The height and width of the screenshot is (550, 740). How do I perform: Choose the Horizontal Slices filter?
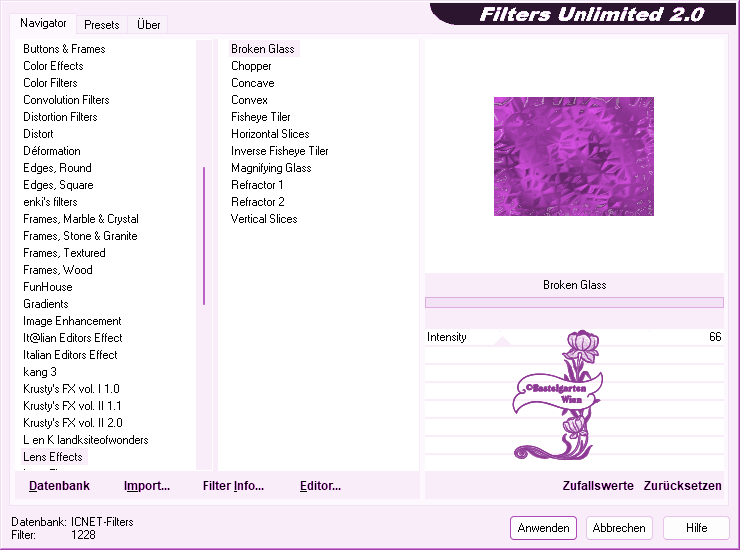click(x=270, y=134)
